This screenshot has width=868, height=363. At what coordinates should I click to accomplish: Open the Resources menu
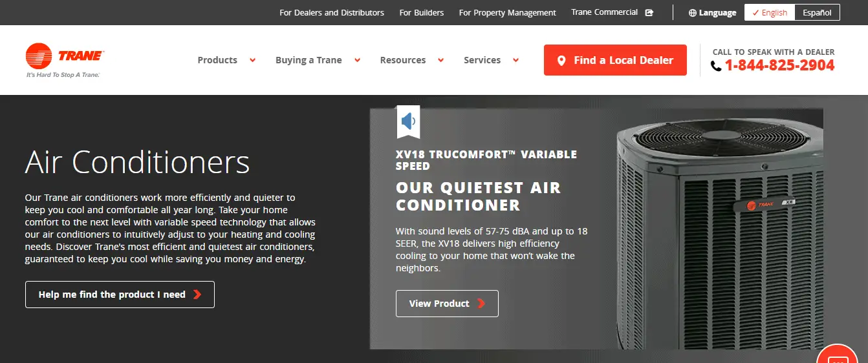click(403, 60)
